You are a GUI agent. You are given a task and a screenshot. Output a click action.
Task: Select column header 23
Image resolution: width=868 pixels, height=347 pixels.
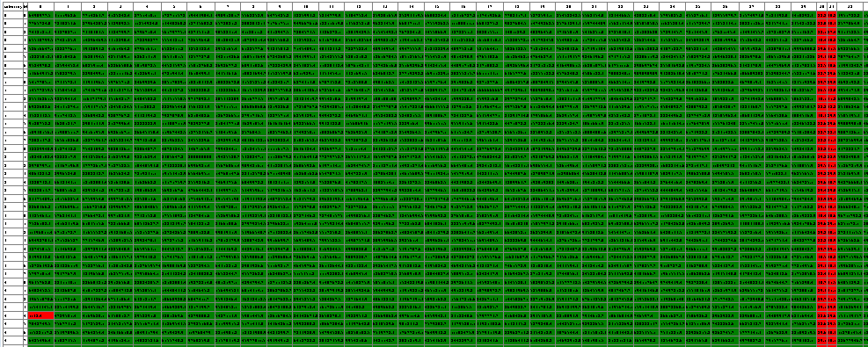pos(646,7)
